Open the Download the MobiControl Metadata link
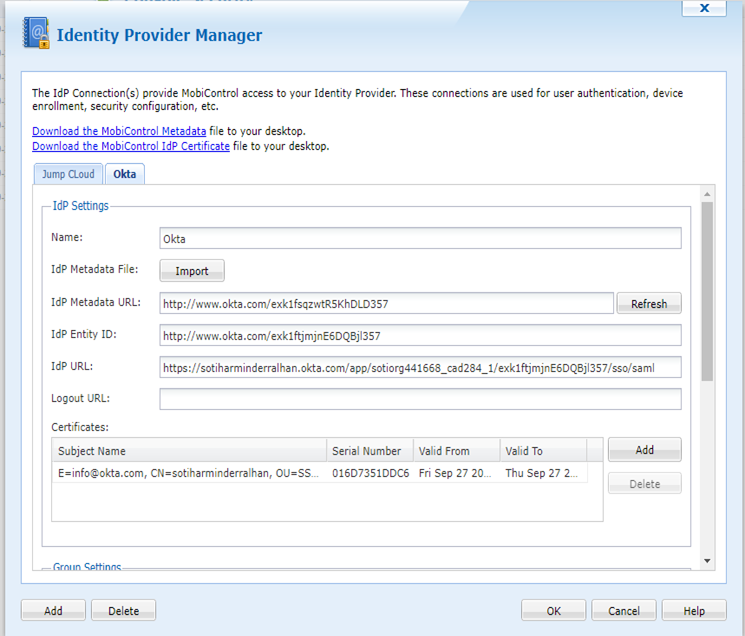 point(119,131)
